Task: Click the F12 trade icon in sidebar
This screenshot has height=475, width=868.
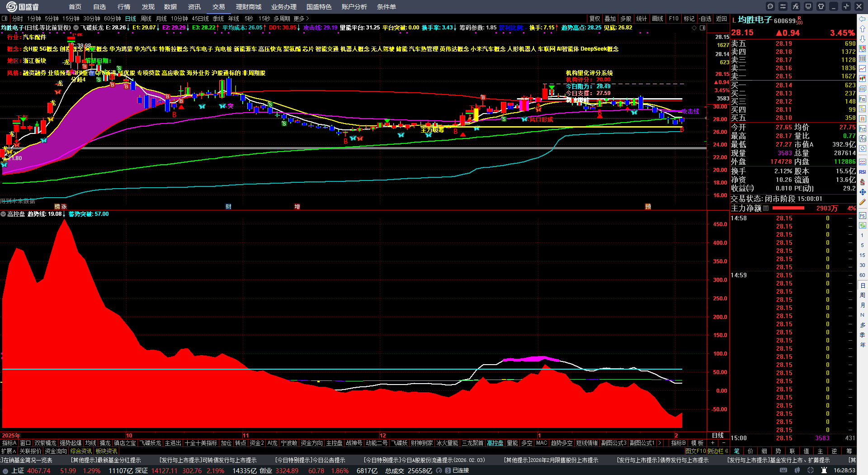Action: click(x=863, y=129)
